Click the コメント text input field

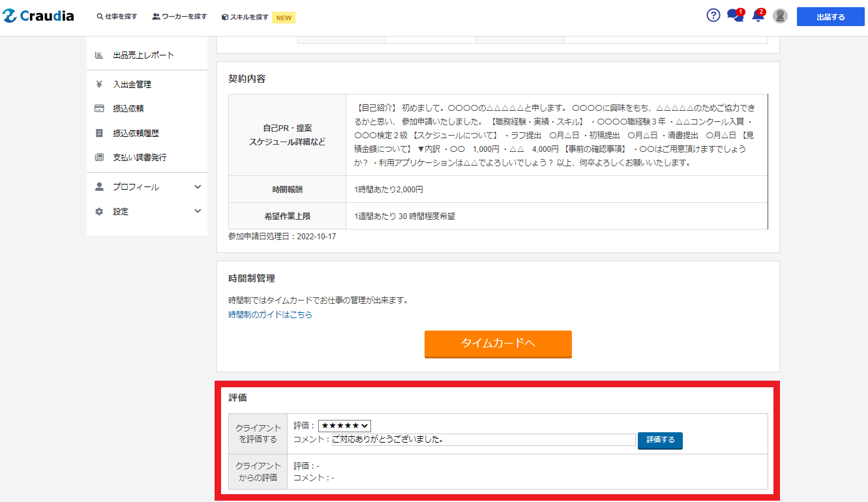pos(483,440)
